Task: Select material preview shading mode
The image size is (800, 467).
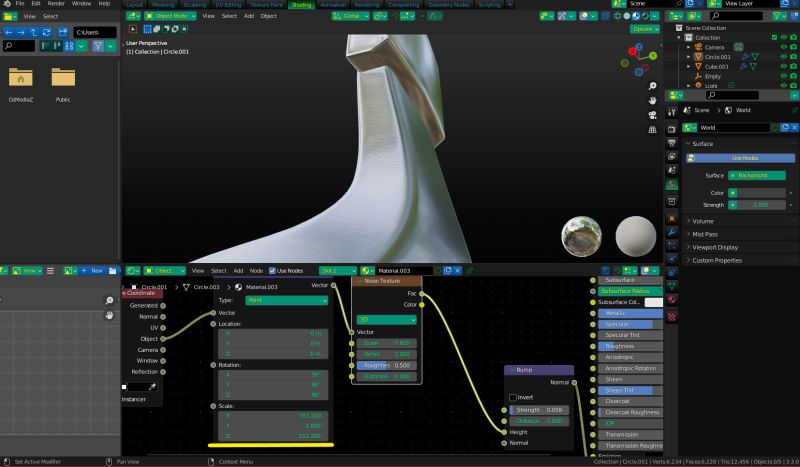Action: pyautogui.click(x=636, y=16)
